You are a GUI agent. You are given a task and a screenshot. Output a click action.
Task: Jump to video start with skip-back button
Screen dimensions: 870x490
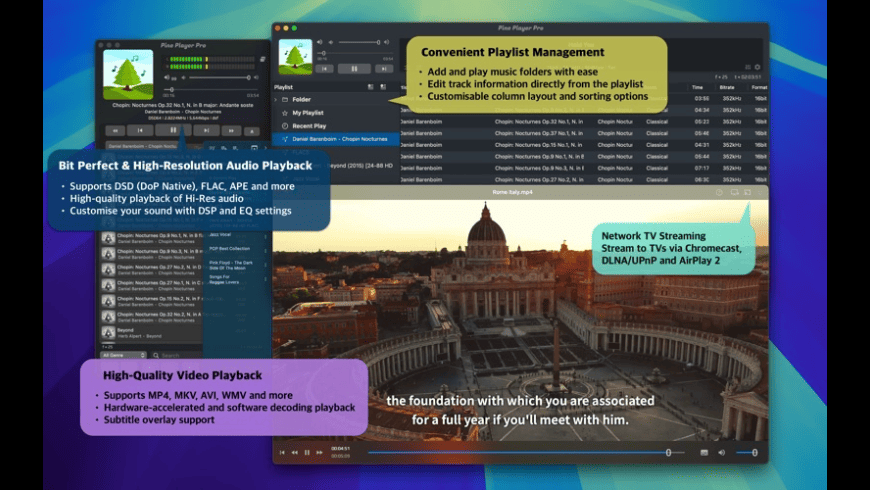coord(282,452)
